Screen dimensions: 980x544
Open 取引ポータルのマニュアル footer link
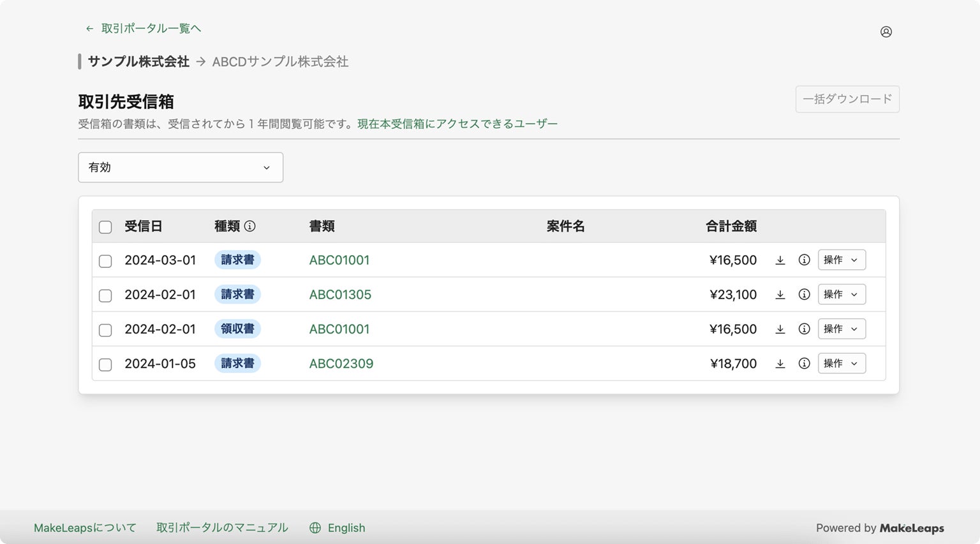[222, 528]
